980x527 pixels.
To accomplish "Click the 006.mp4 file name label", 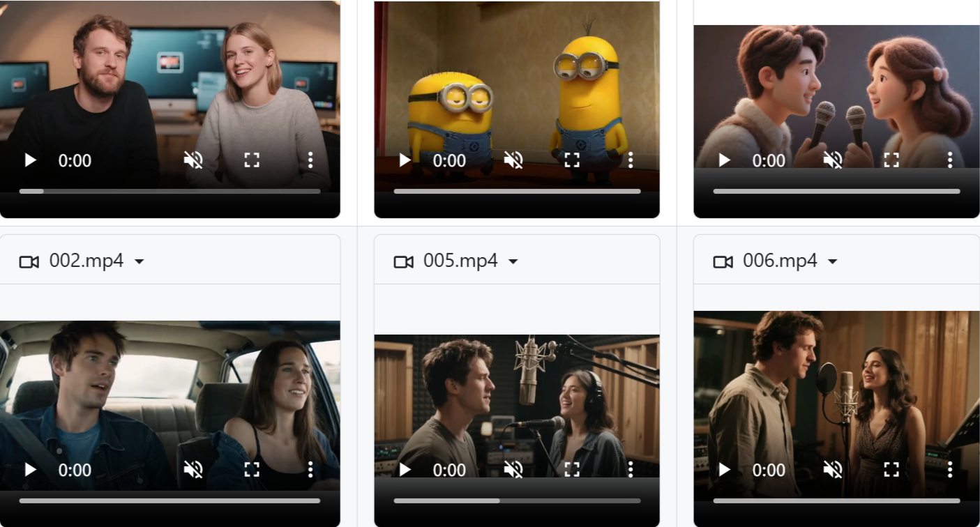I will pos(780,261).
